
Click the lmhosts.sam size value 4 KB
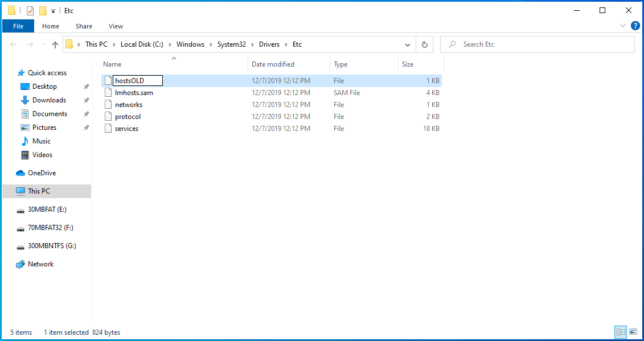click(433, 92)
